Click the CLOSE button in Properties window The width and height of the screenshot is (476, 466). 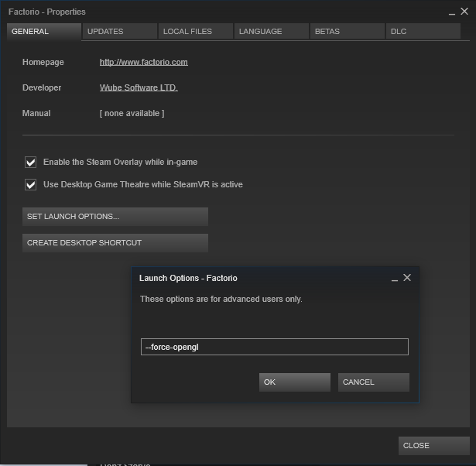pyautogui.click(x=433, y=446)
